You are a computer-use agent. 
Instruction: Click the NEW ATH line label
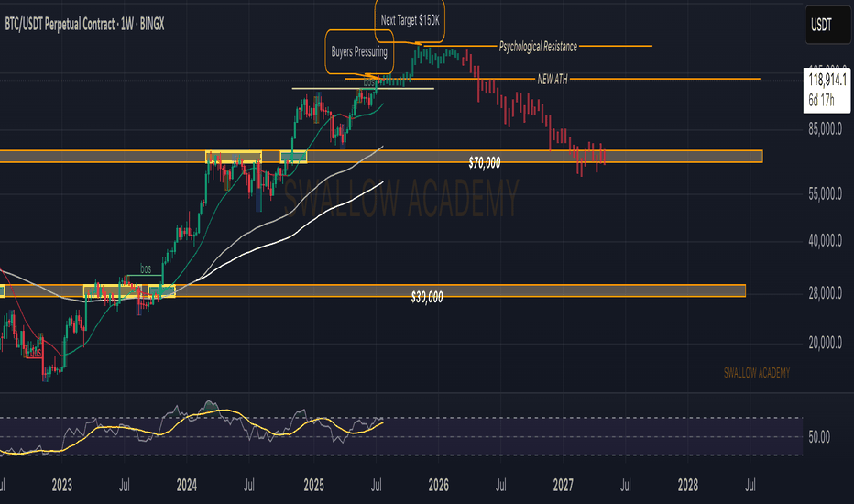[553, 79]
